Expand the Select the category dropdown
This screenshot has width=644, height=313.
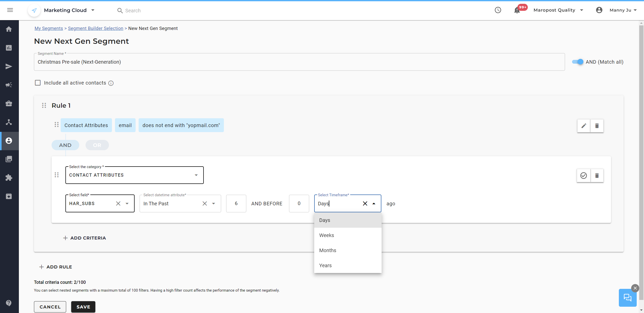click(134, 175)
